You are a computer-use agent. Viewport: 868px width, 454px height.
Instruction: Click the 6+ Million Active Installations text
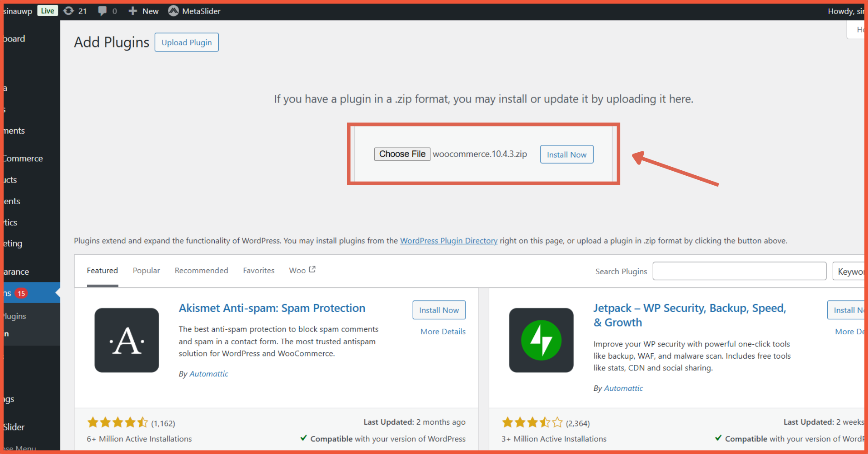[139, 439]
